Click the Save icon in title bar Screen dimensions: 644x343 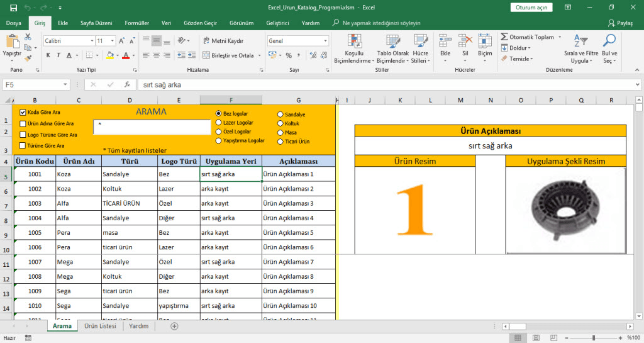pyautogui.click(x=13, y=8)
